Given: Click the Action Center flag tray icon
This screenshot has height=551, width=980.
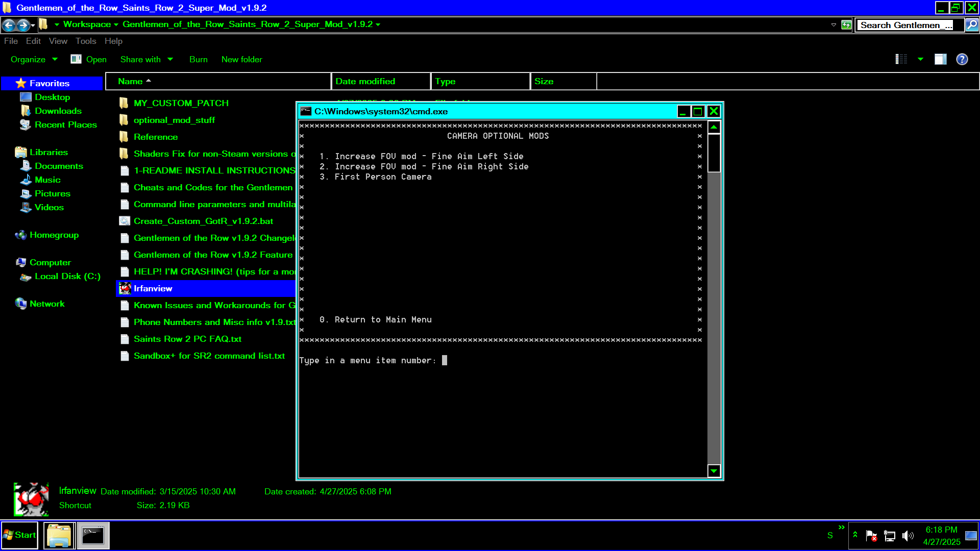Looking at the screenshot, I should [871, 536].
